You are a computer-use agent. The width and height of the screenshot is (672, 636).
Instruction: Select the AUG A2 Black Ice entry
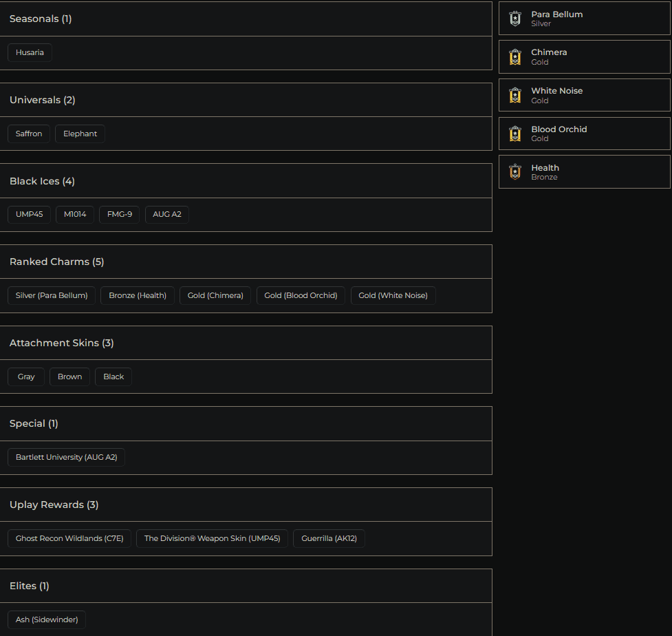166,214
